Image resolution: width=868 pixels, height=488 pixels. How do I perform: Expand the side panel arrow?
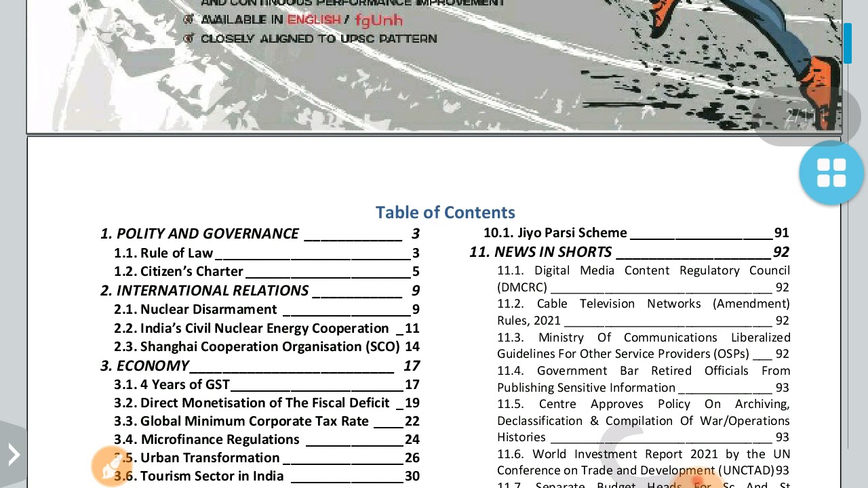pos(14,454)
